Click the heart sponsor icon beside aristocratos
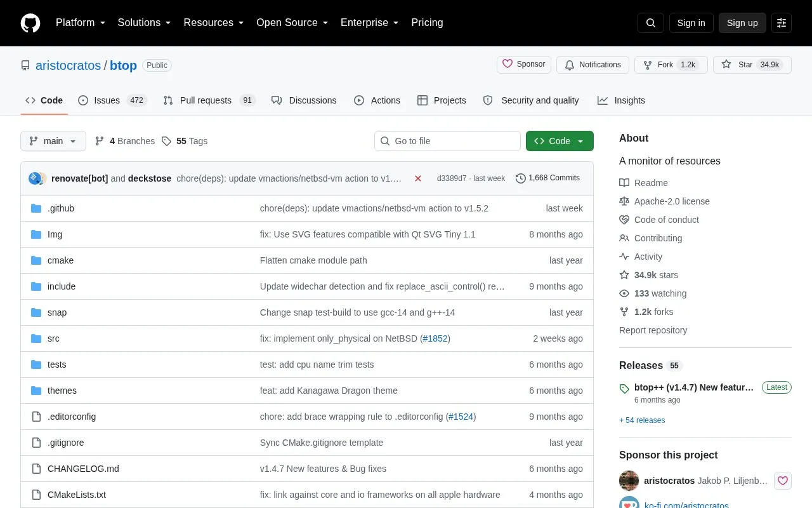 point(783,481)
